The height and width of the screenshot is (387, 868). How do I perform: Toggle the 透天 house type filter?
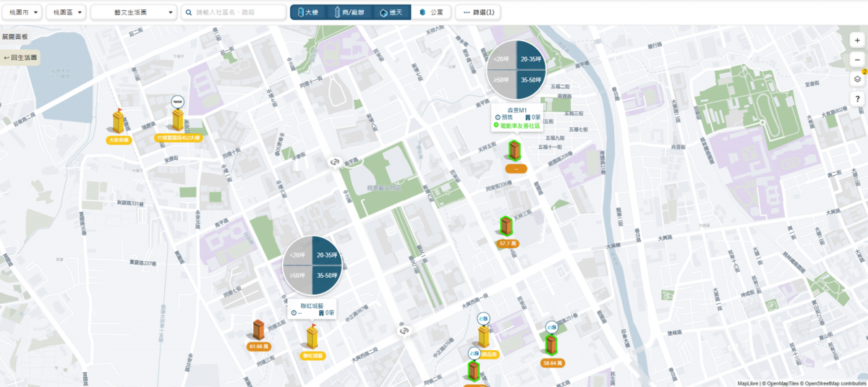point(391,12)
